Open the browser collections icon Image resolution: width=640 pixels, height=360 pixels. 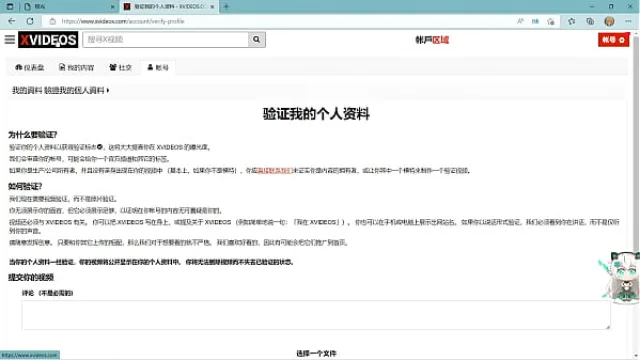click(590, 21)
